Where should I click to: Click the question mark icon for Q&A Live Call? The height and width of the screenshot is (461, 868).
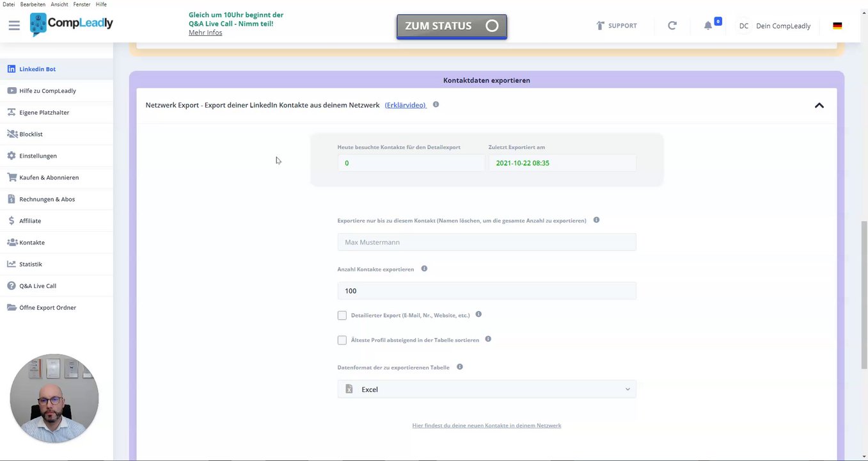tap(12, 286)
